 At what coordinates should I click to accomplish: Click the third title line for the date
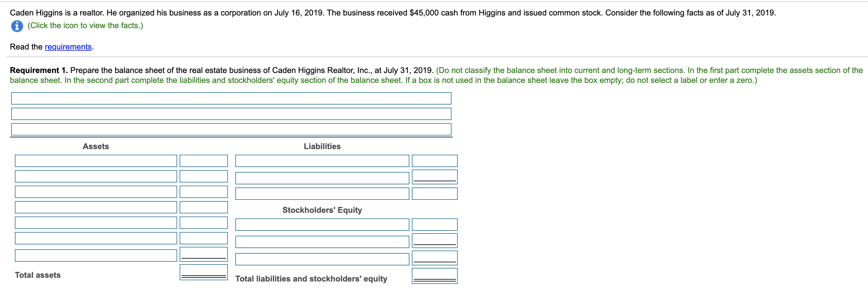coord(232,128)
